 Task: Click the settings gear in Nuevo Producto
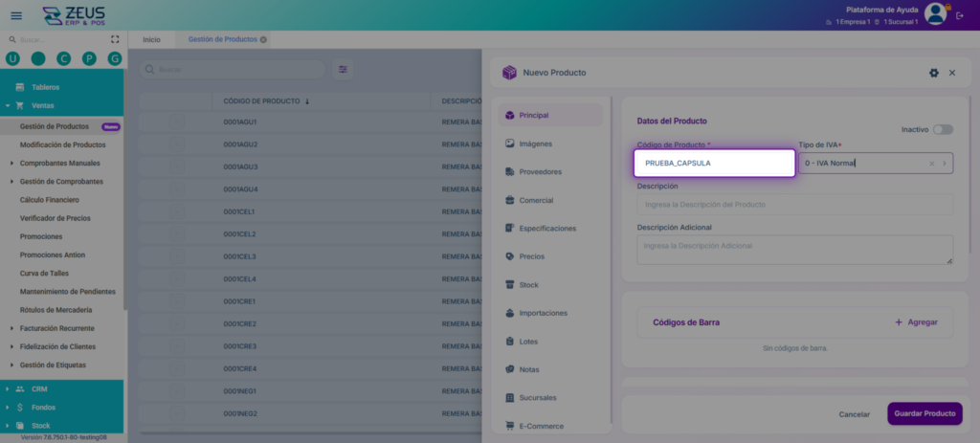tap(934, 73)
